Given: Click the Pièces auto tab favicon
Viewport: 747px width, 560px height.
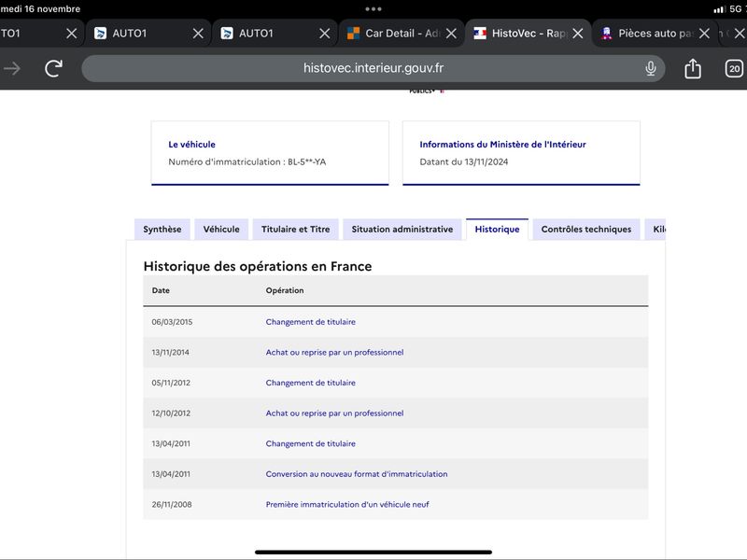Looking at the screenshot, I should pyautogui.click(x=606, y=34).
